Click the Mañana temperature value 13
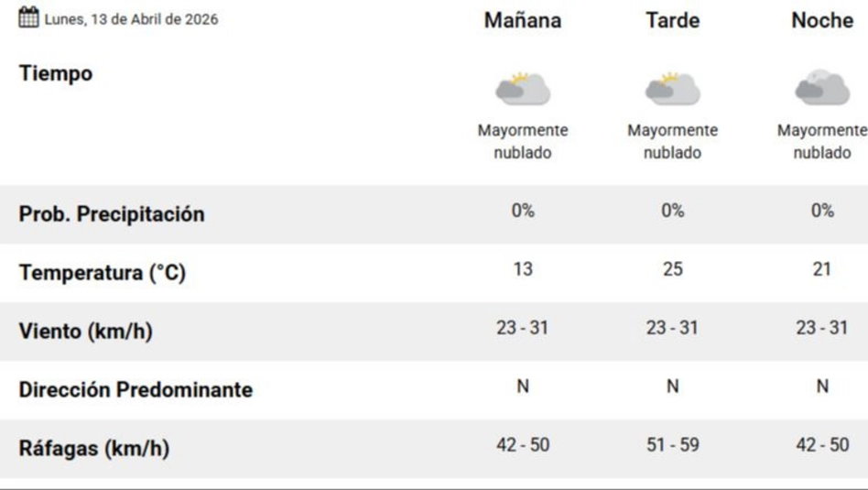 pos(523,269)
